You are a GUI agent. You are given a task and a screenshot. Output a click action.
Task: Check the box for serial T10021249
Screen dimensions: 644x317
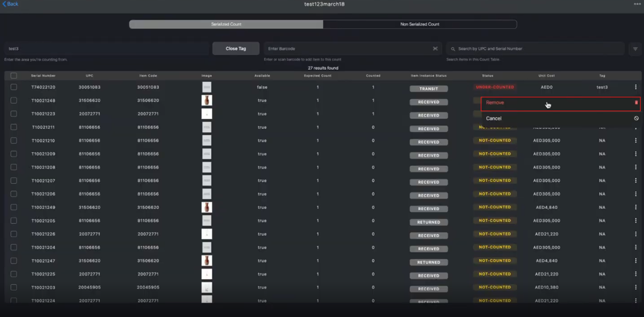click(14, 208)
